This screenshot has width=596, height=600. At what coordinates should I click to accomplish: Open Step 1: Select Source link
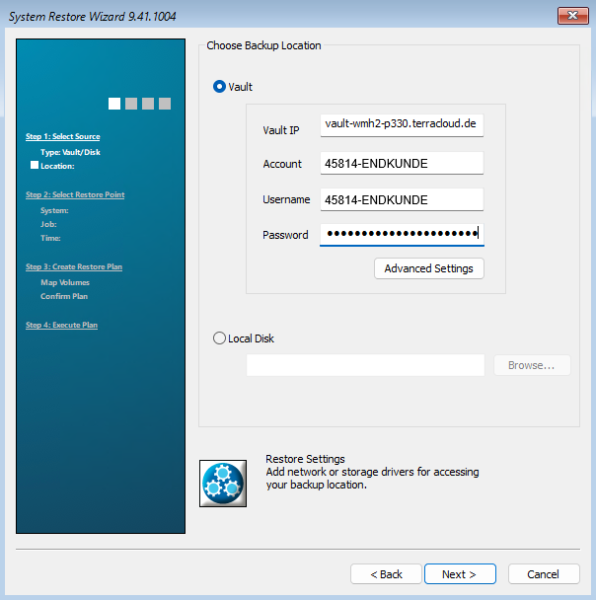pos(63,137)
